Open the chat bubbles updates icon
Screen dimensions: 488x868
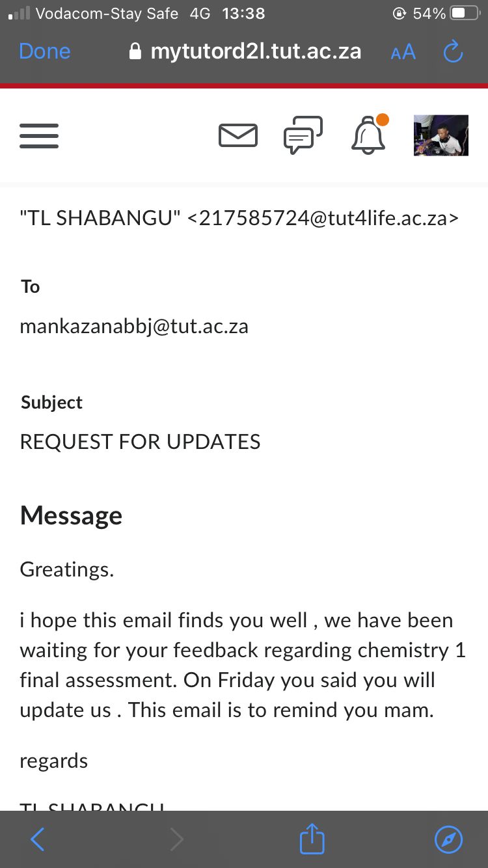point(303,135)
